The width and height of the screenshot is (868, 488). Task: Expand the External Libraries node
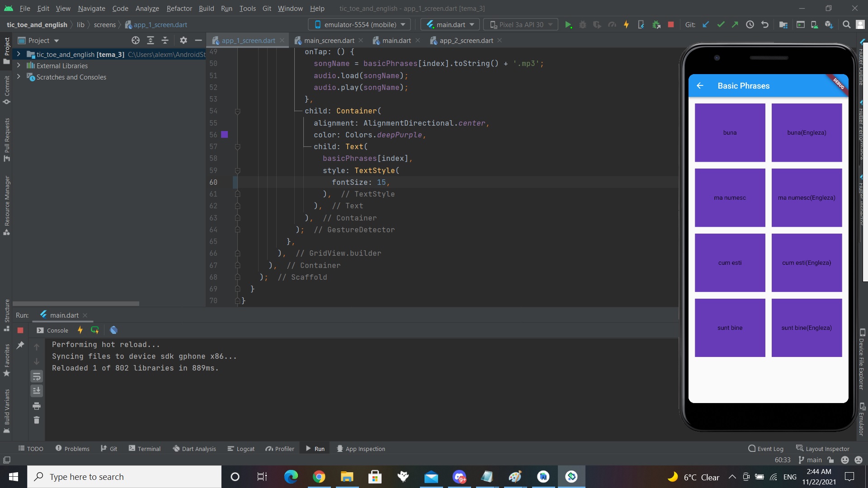[x=19, y=66]
